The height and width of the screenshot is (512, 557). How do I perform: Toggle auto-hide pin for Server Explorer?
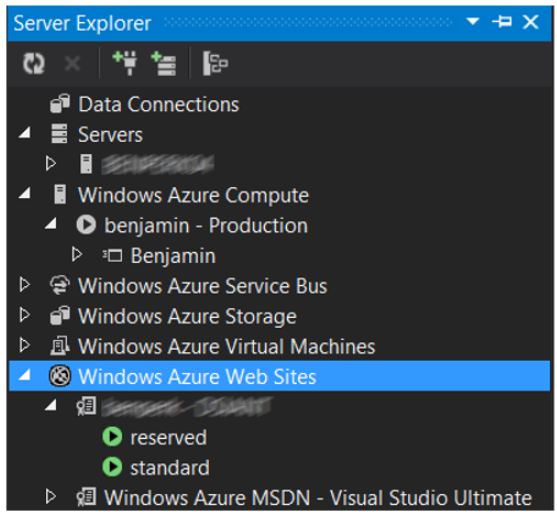pos(502,22)
